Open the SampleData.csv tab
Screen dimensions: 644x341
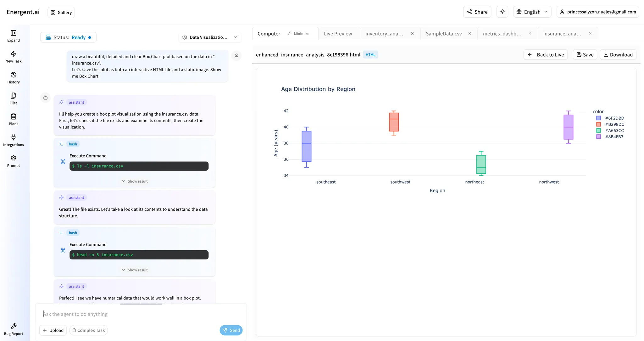(443, 33)
